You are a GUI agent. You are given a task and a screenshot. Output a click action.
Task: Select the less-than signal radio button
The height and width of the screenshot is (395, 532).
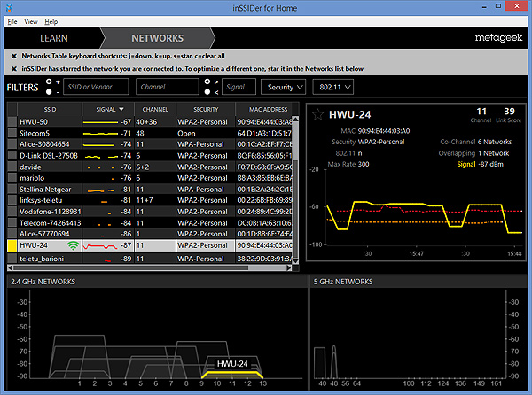point(207,92)
